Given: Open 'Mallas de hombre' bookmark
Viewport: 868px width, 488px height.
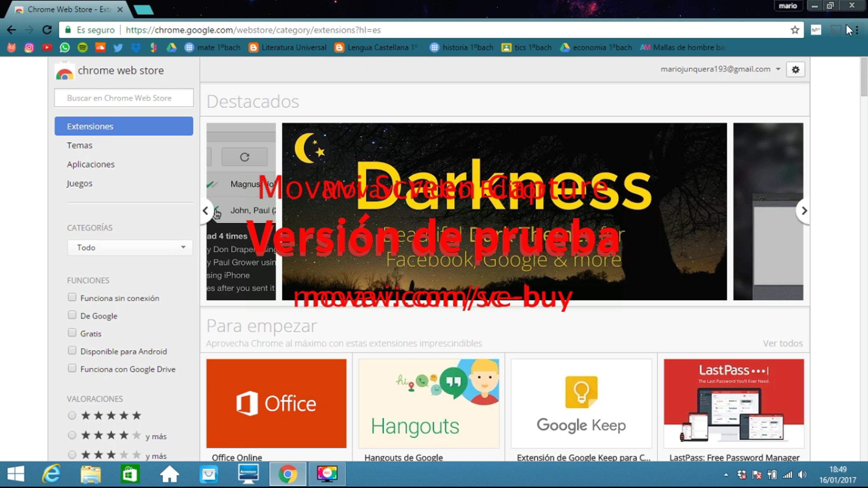Looking at the screenshot, I should [x=683, y=47].
